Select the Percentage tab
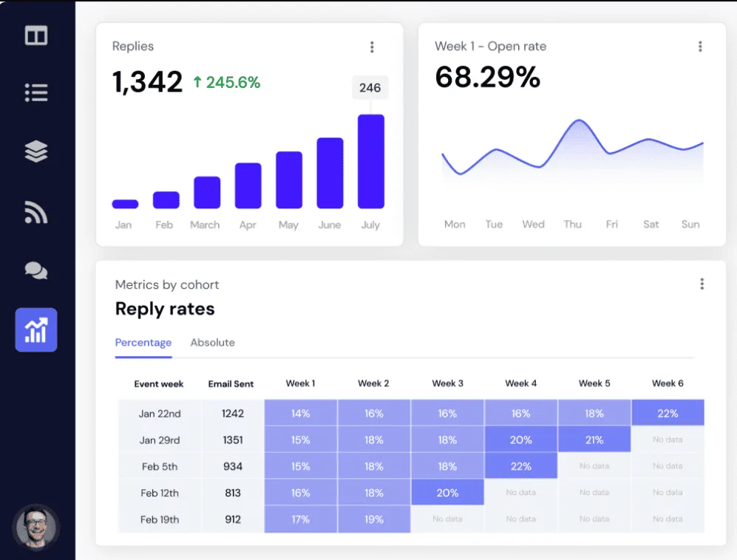 [143, 342]
